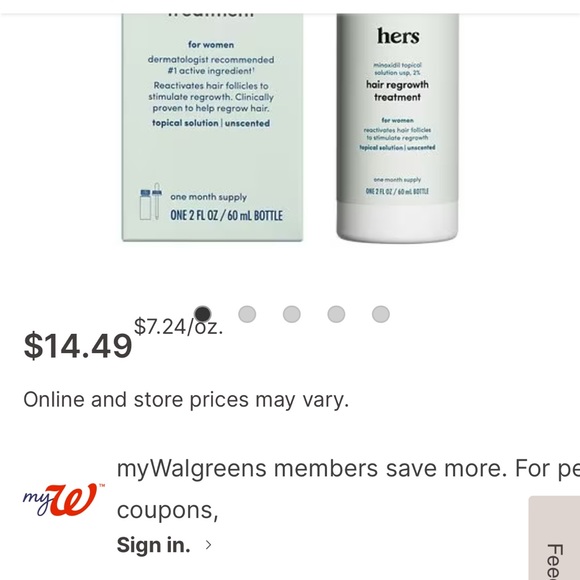580x580 pixels.
Task: Tap the hers bottle product image
Action: point(397,128)
